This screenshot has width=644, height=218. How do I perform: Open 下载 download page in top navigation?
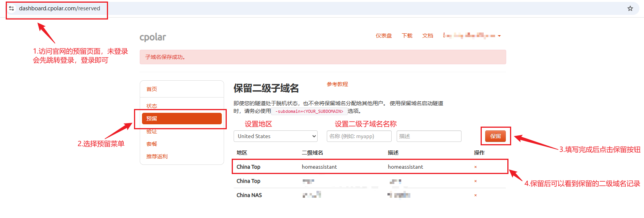[407, 36]
